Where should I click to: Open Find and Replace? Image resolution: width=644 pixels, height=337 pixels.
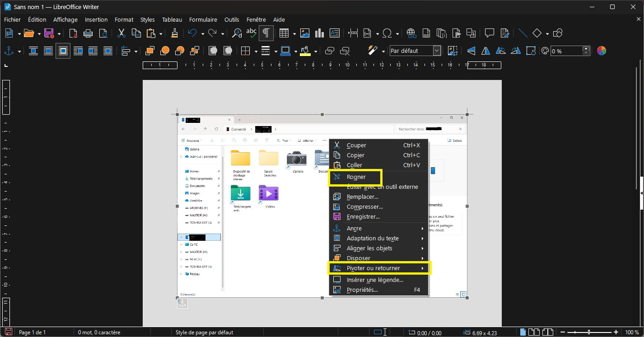237,33
